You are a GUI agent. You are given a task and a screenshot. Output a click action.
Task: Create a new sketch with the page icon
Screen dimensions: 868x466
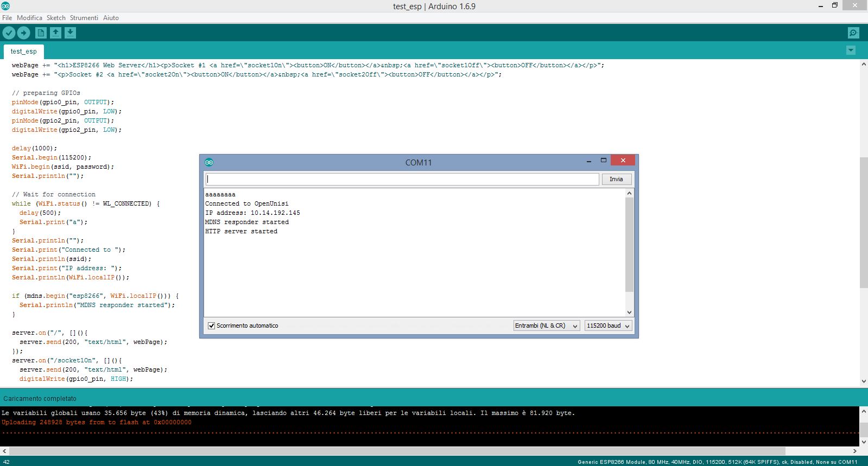[41, 33]
